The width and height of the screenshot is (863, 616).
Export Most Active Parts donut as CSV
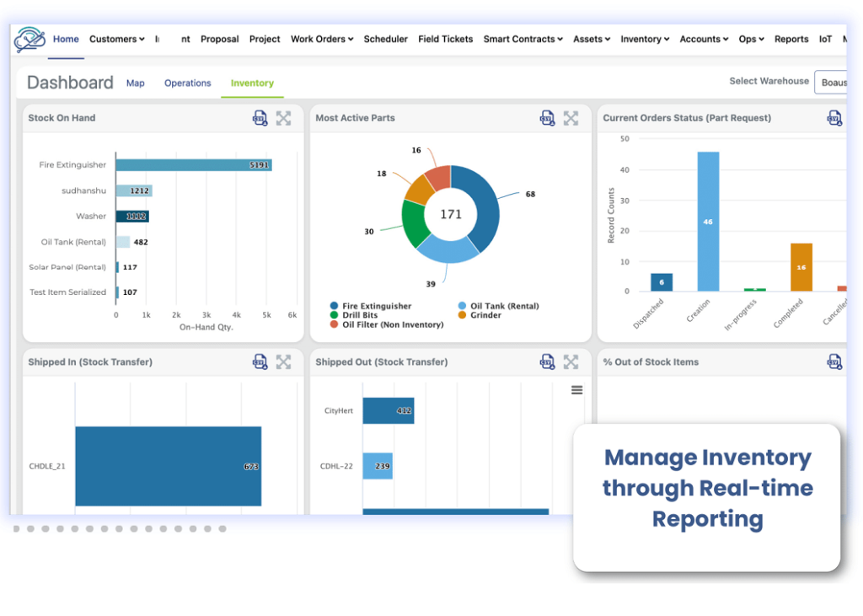(547, 118)
